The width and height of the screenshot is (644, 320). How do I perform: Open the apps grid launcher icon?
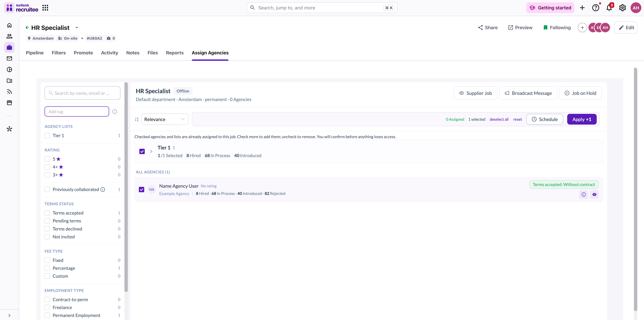(45, 8)
